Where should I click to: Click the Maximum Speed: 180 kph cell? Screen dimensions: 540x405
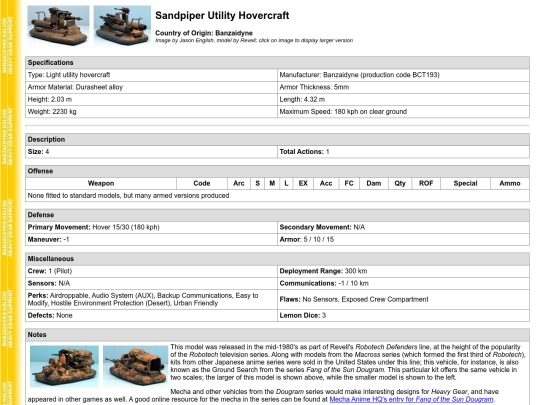[x=403, y=112]
